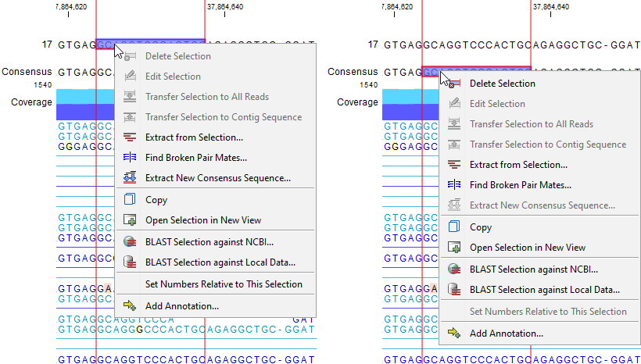Image resolution: width=641 pixels, height=364 pixels.
Task: Select 'Add Annotation...' in read 17's context menu
Action: click(x=181, y=306)
